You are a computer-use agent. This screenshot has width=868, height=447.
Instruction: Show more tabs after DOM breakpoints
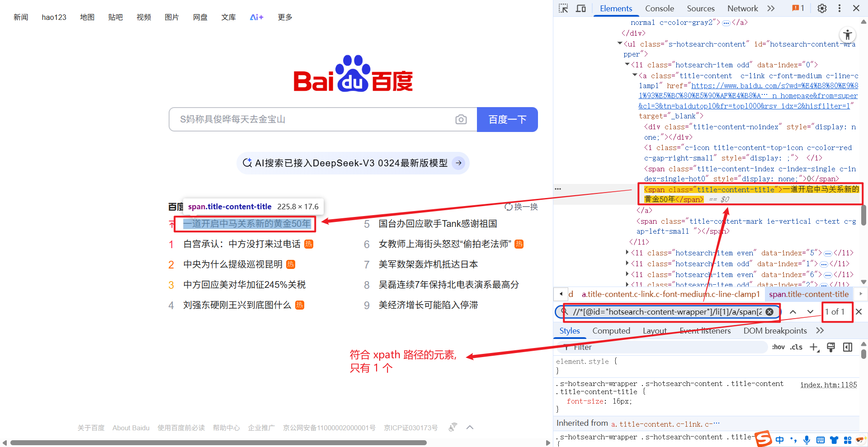click(x=820, y=331)
